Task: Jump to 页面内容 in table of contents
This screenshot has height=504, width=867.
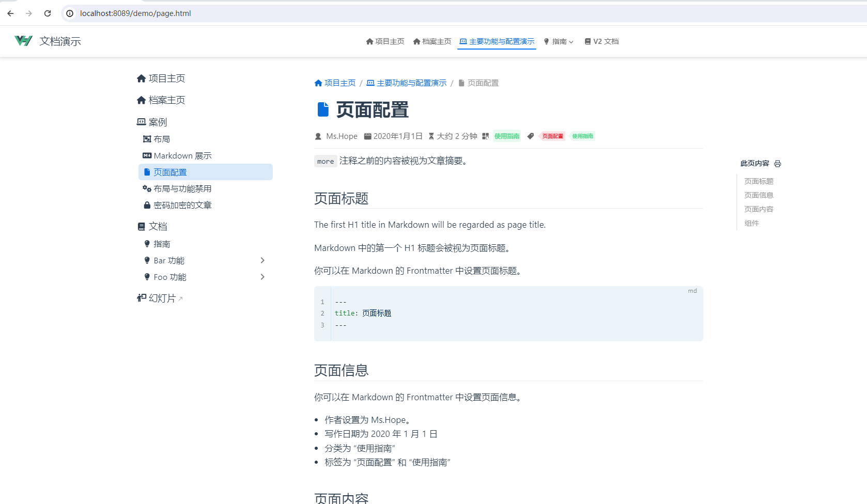Action: click(759, 209)
